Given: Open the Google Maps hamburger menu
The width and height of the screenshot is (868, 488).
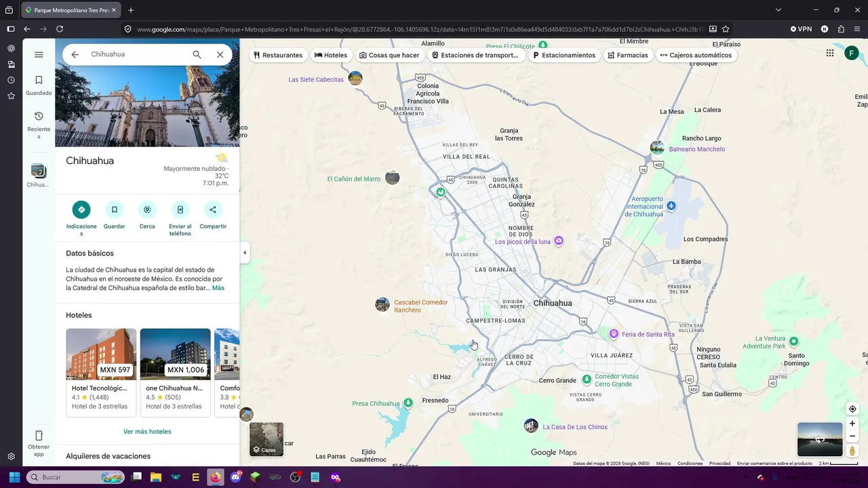Looking at the screenshot, I should (39, 55).
